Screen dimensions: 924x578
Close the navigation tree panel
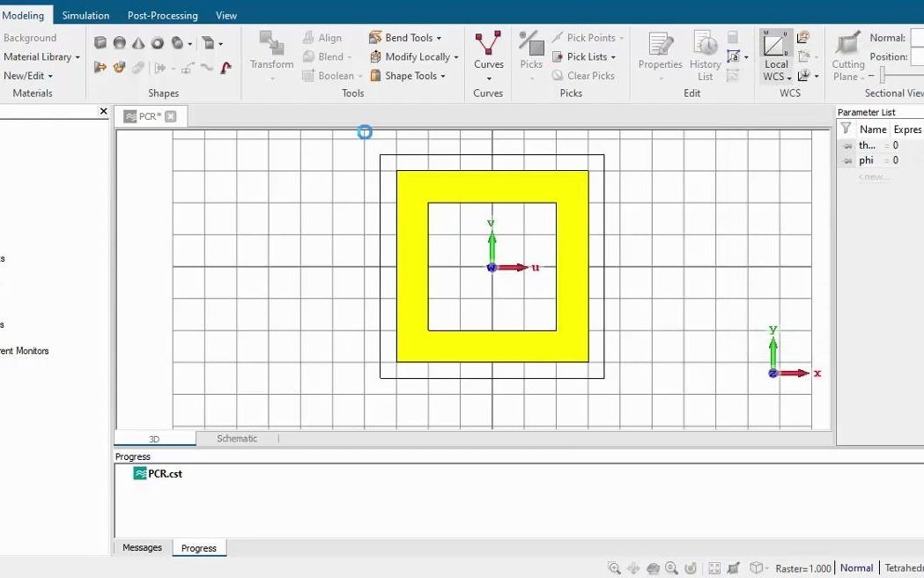(x=104, y=111)
